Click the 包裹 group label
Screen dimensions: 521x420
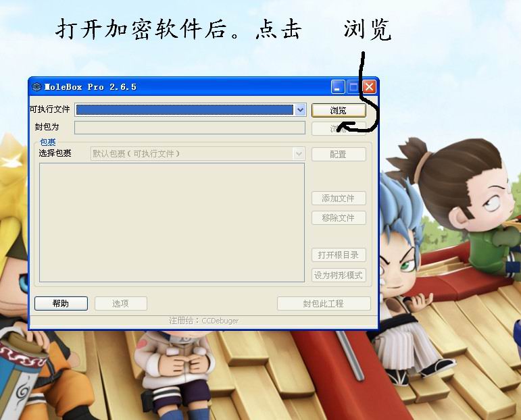[47, 142]
